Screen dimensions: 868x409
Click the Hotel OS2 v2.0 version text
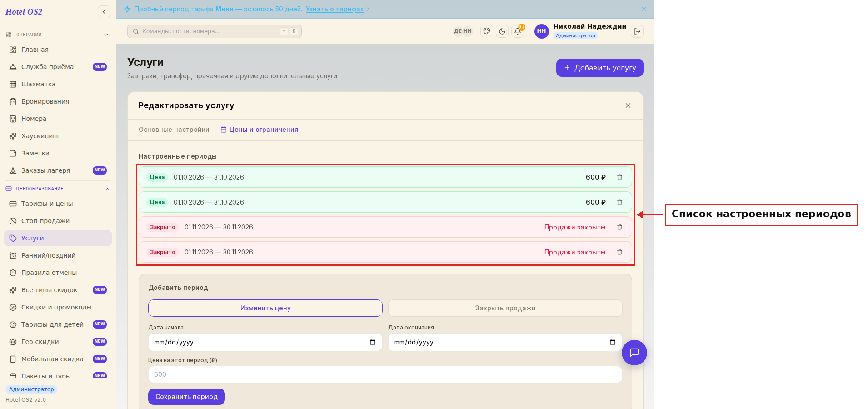[26, 400]
